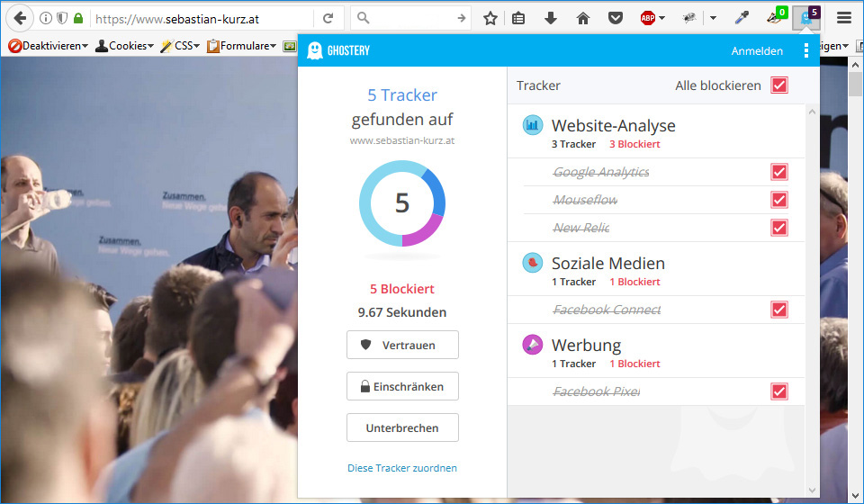Click the 9.67 Sekunden load time text
Screen dimensions: 864x504
coord(402,312)
